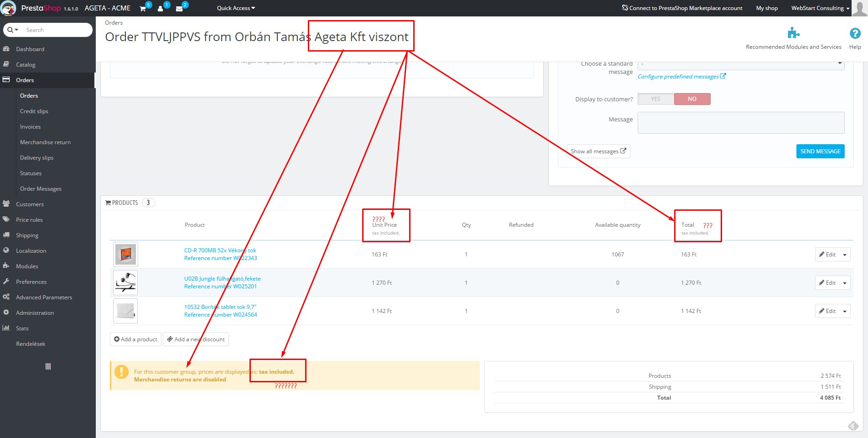Open the Quick Access dropdown
Viewport: 868px width, 438px height.
[x=236, y=8]
